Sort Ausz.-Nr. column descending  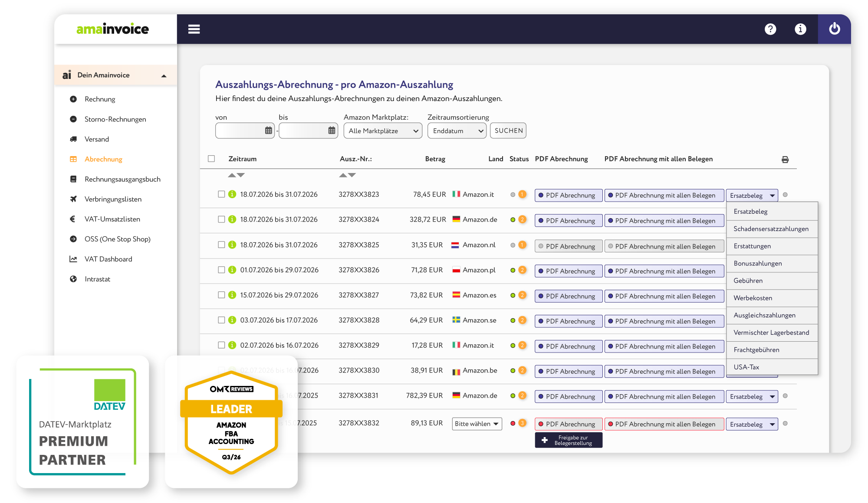pos(352,175)
